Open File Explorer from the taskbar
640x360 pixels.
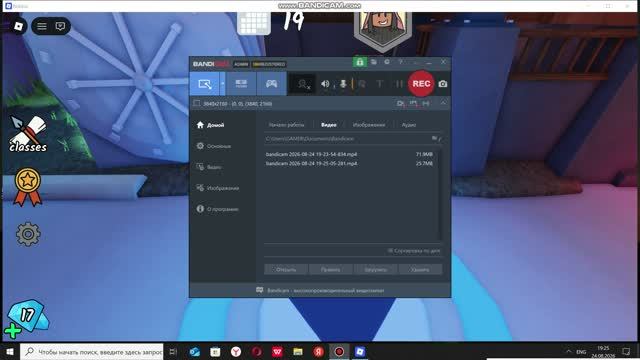[x=298, y=351]
